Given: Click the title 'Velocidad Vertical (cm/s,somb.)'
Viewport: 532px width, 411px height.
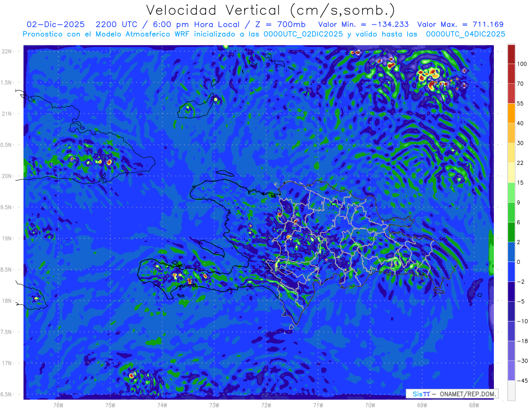Looking at the screenshot, I should (270, 10).
